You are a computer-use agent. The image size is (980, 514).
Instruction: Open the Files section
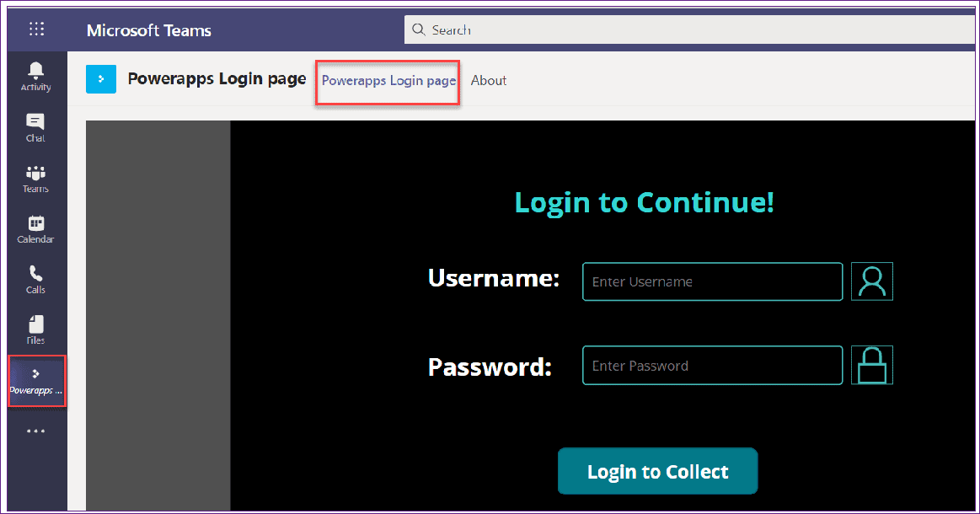pos(35,329)
